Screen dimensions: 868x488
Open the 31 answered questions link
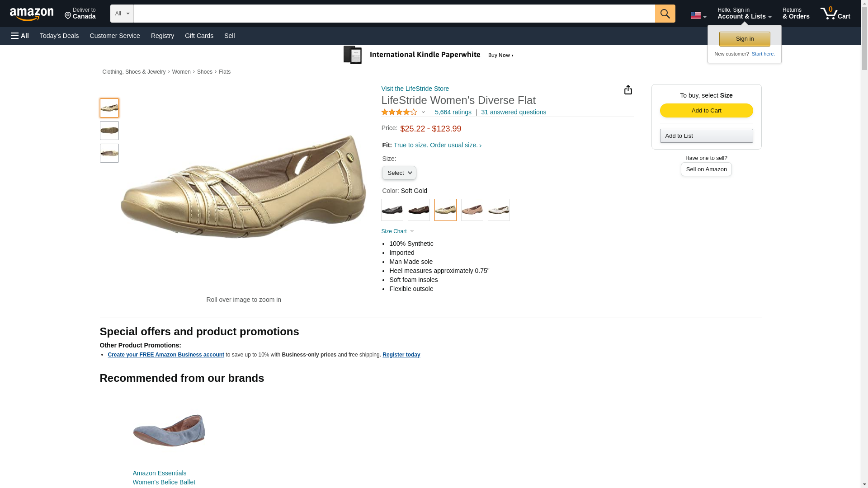tap(513, 112)
